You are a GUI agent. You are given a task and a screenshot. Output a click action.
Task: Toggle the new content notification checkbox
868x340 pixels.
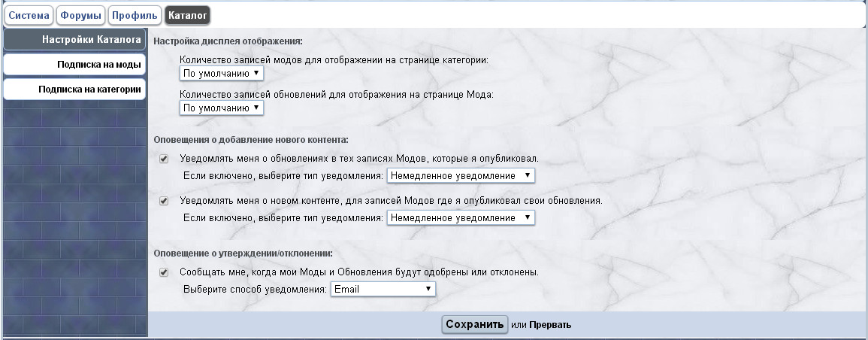tap(164, 201)
